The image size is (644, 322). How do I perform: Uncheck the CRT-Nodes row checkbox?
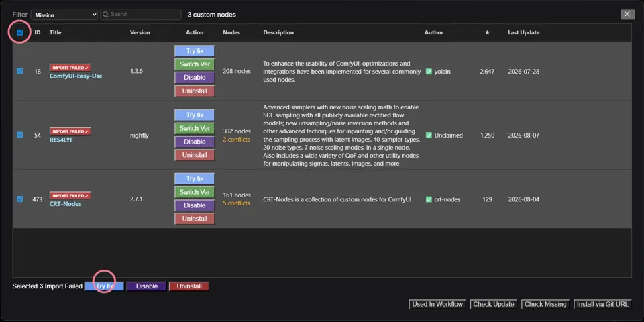coord(19,199)
